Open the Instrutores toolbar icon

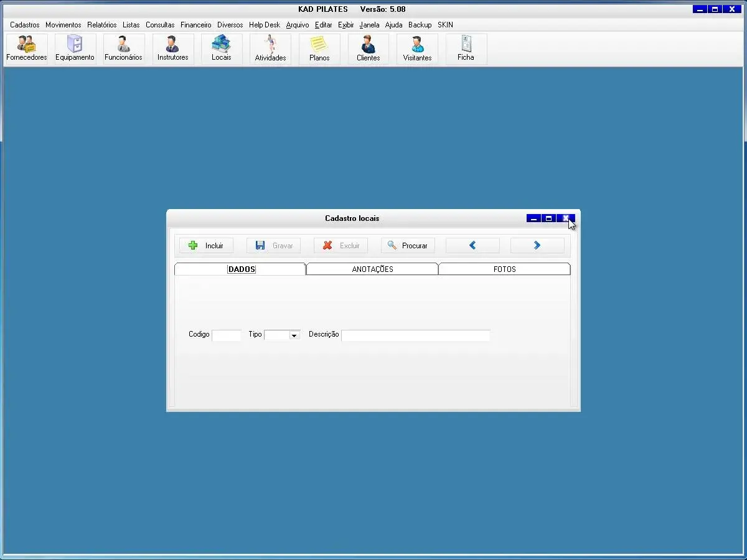[173, 49]
